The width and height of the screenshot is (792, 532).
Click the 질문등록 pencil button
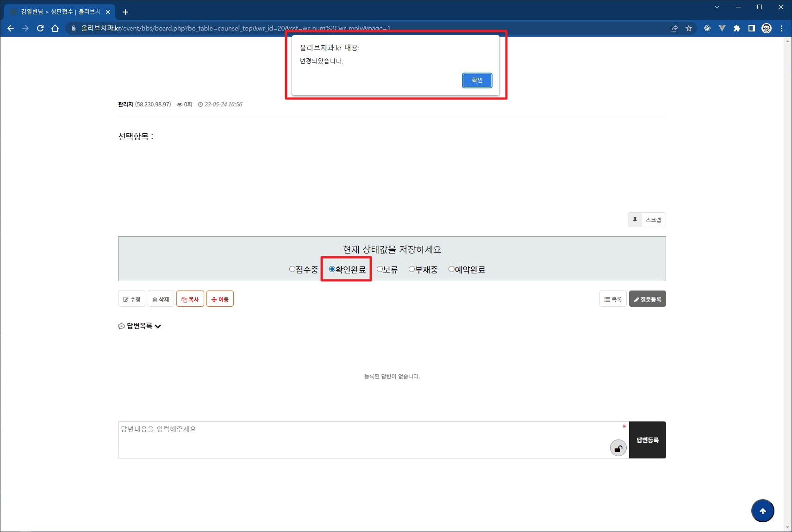click(647, 299)
